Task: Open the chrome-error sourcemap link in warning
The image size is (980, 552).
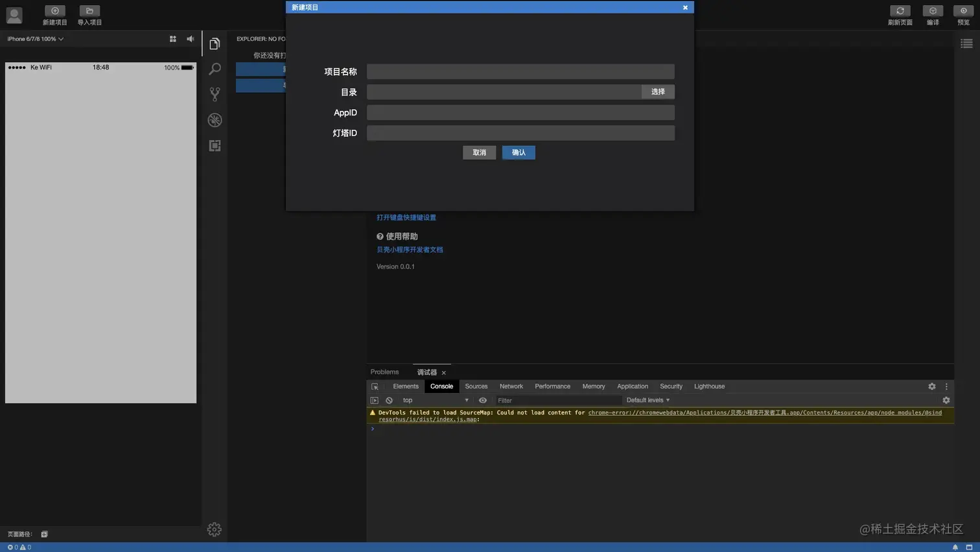Action: [660, 416]
